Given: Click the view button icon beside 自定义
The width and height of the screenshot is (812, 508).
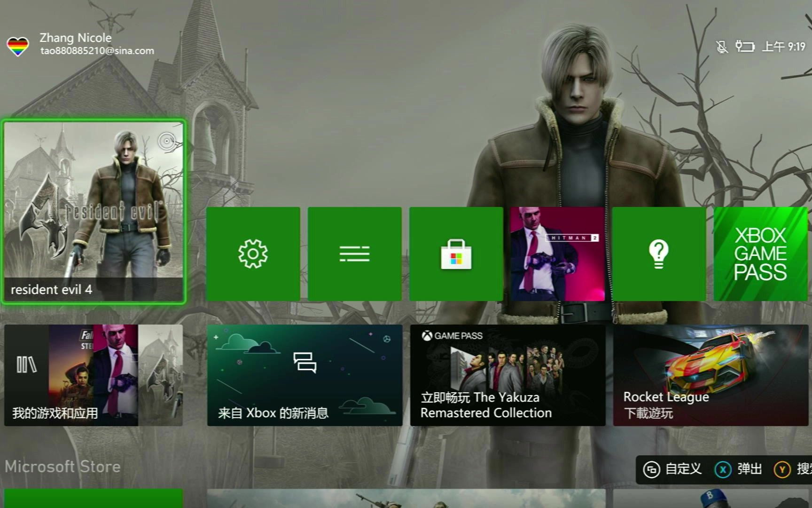Looking at the screenshot, I should click(651, 469).
